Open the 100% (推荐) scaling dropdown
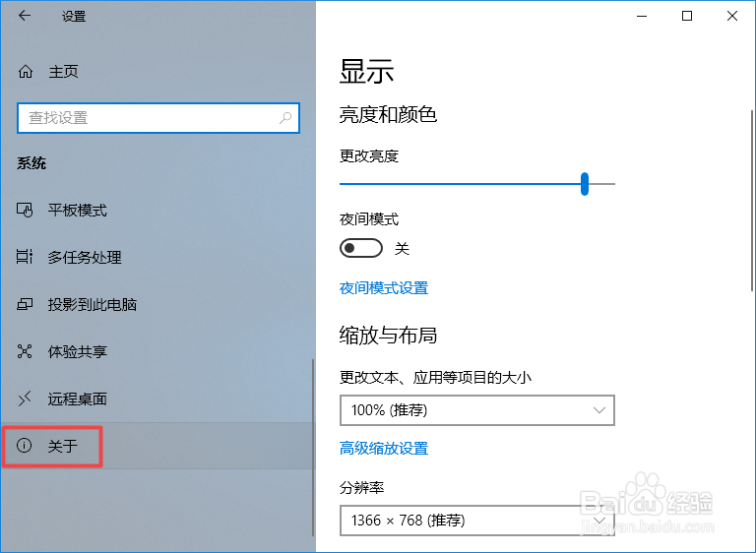The height and width of the screenshot is (553, 756). coord(477,410)
